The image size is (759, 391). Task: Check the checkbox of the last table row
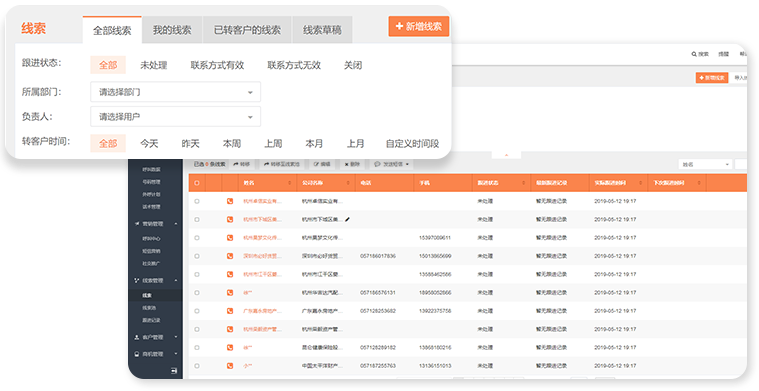point(197,366)
